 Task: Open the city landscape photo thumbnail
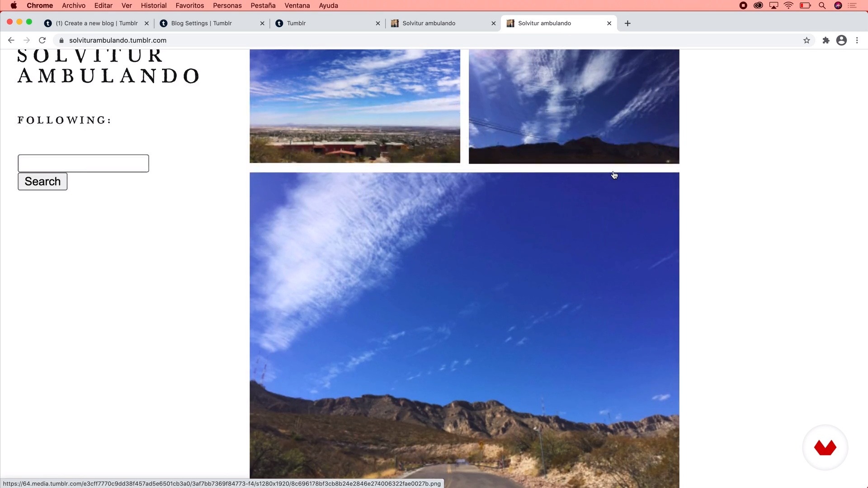click(355, 106)
